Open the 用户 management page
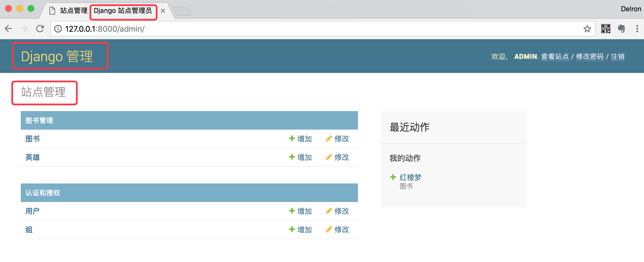The image size is (644, 262). 32,211
